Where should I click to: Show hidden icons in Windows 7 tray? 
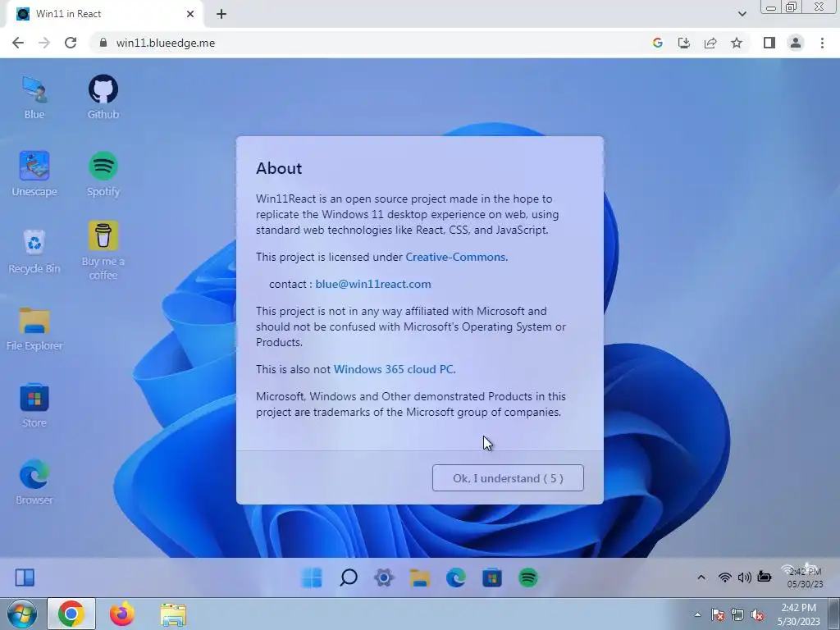697,614
